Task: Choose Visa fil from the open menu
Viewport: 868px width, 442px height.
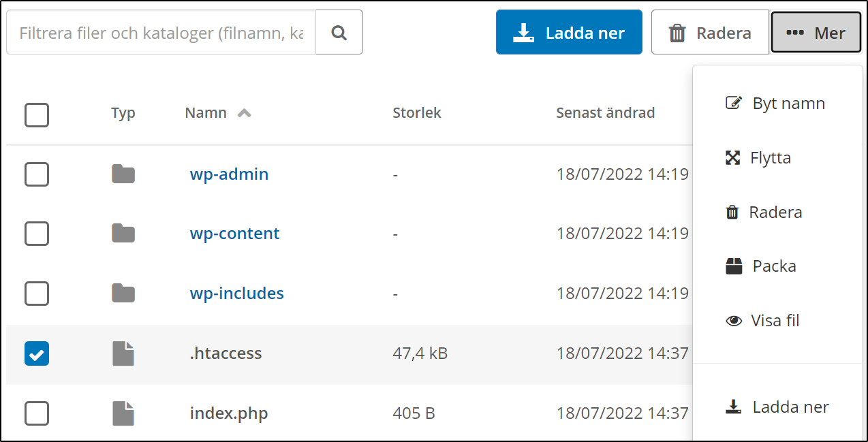Action: [775, 320]
